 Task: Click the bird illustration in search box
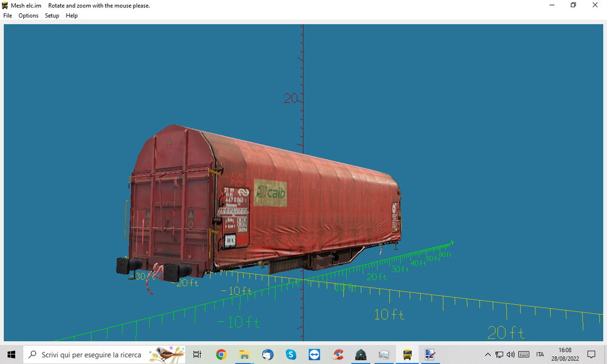[x=168, y=354]
